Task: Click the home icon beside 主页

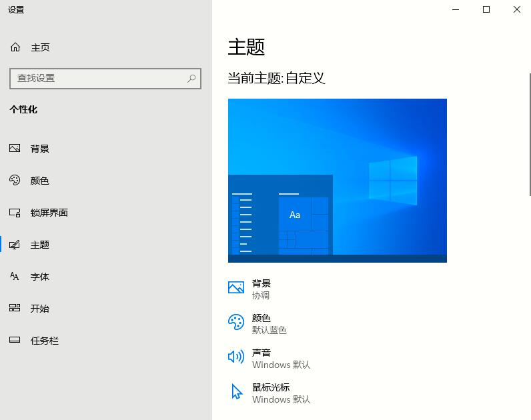Action: coord(15,47)
